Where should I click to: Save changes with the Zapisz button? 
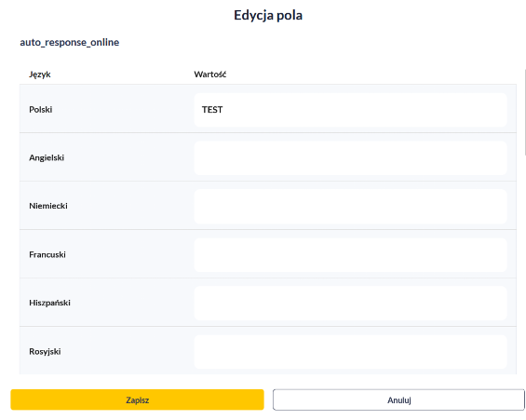[137, 400]
